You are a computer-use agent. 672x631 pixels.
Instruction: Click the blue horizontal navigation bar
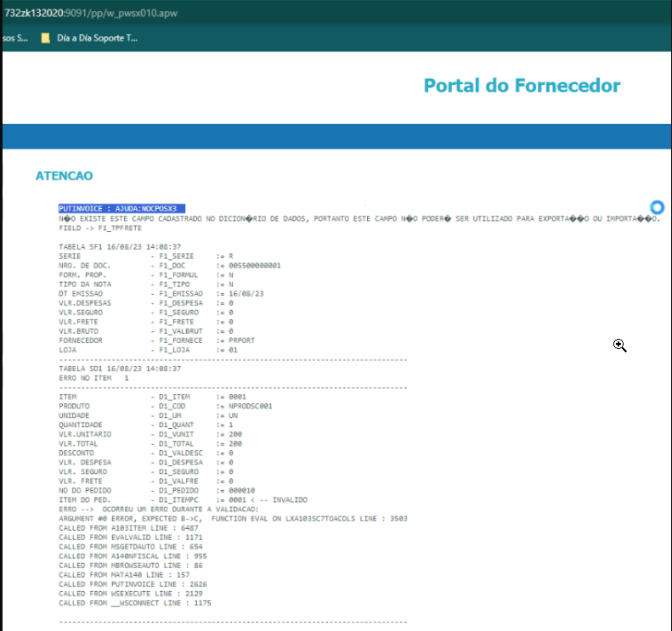(336, 135)
